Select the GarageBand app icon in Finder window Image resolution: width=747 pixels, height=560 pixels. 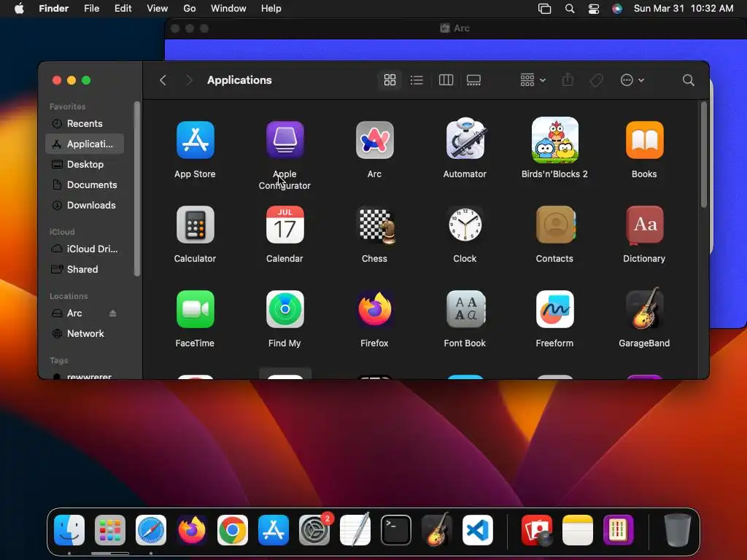click(645, 308)
